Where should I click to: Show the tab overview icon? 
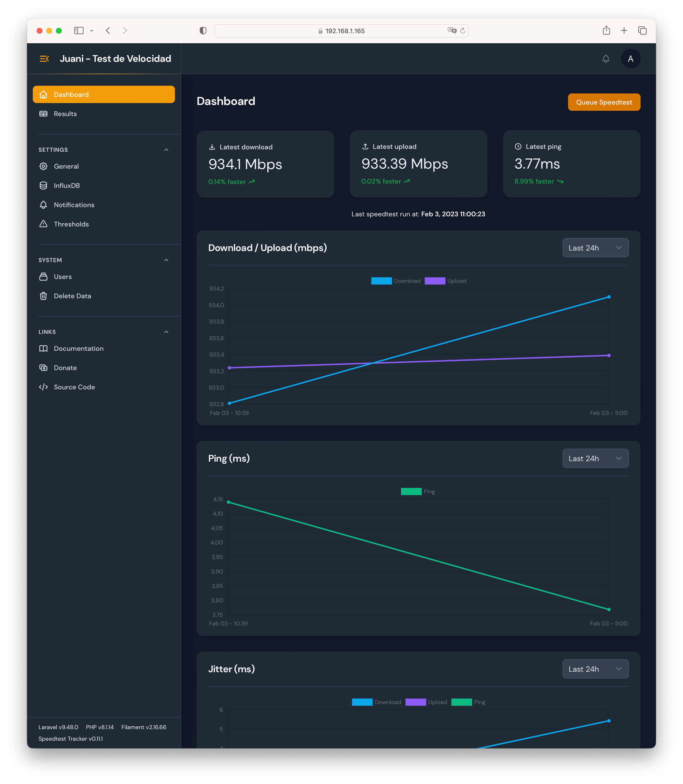coord(642,30)
